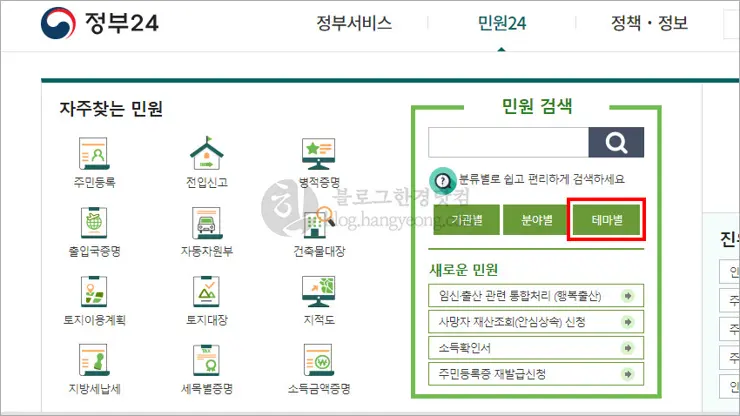
Task: Select the 테마별 search category button
Action: tap(606, 220)
